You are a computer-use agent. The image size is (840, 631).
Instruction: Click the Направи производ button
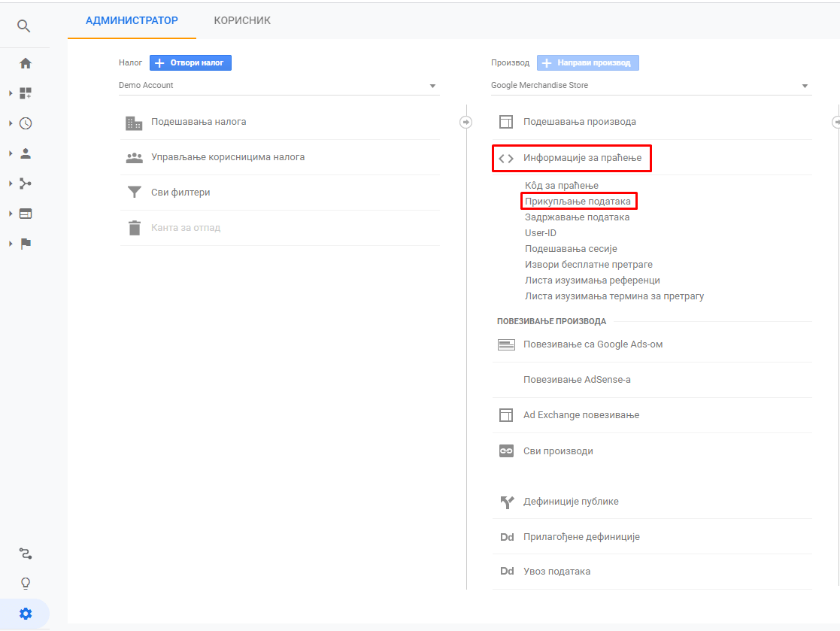tap(587, 62)
